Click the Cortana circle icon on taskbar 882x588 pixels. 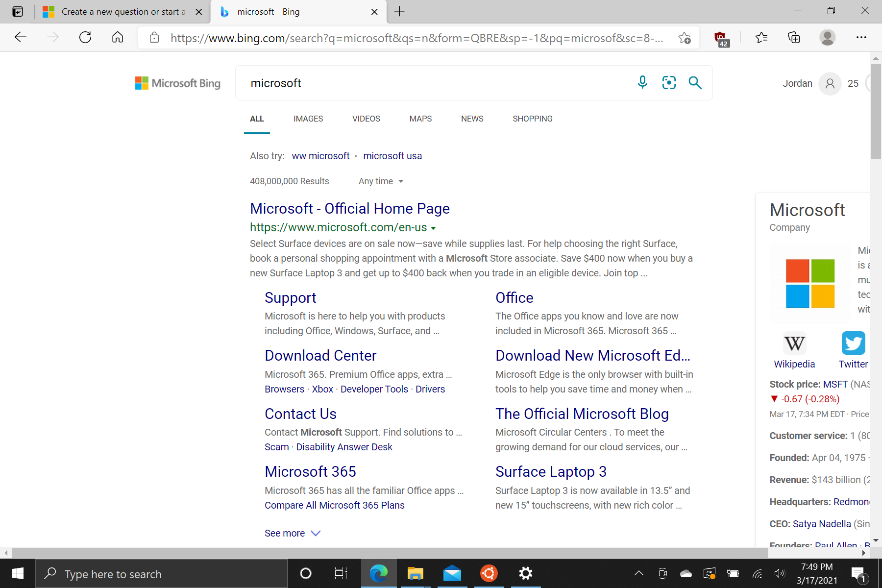pyautogui.click(x=305, y=573)
